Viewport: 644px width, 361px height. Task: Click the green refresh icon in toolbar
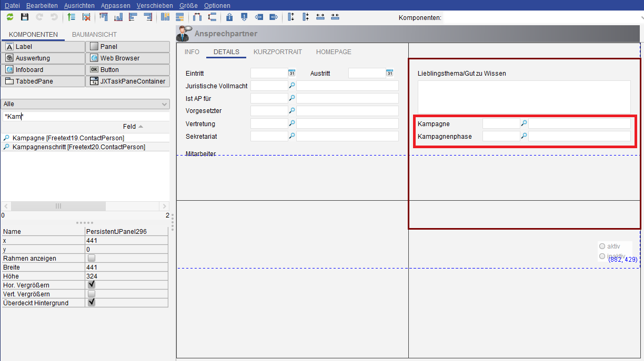(x=10, y=17)
